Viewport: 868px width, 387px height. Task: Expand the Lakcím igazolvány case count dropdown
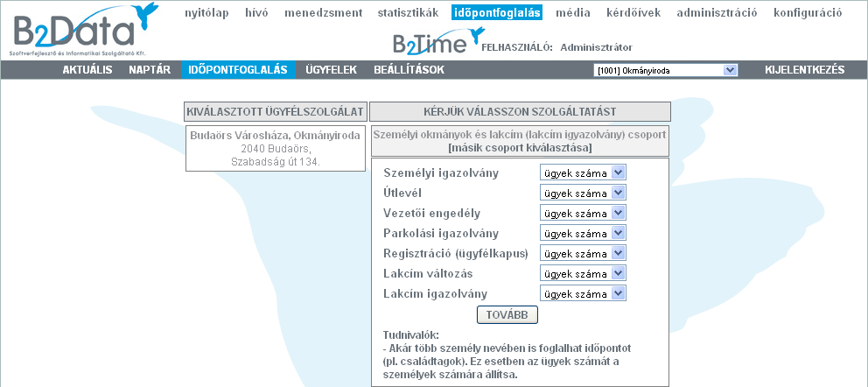click(584, 293)
